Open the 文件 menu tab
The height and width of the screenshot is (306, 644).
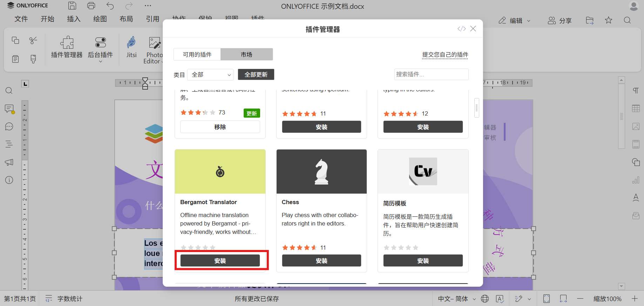(21, 19)
